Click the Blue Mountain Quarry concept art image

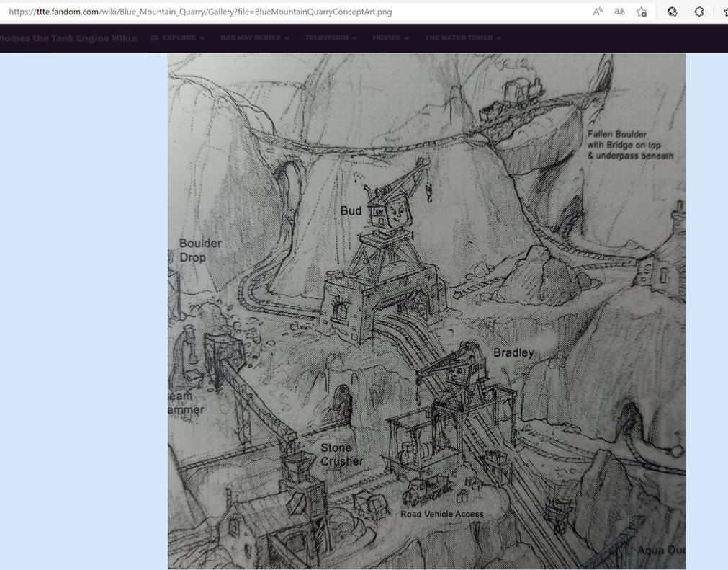click(x=426, y=310)
